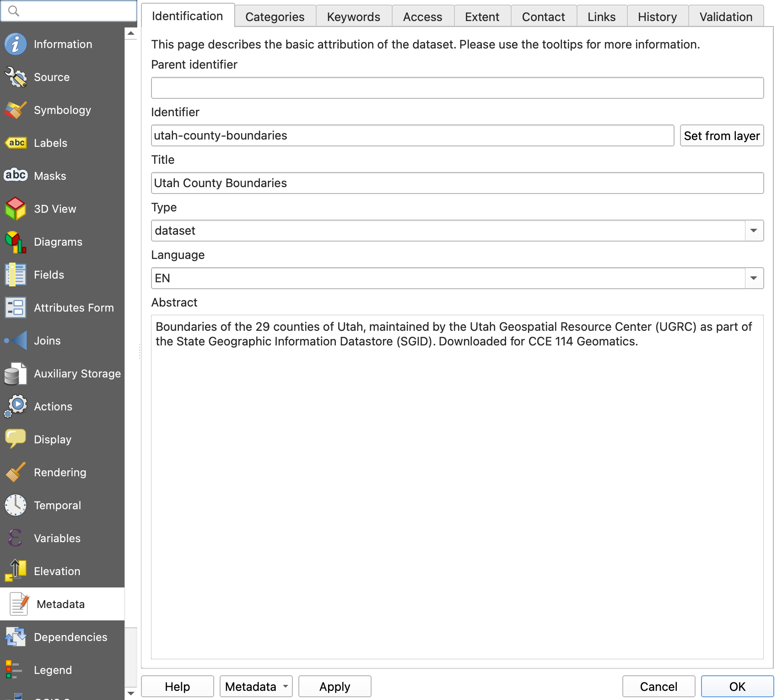Screen dimensions: 777x700
Task: Click the Title field with Utah County Boundaries
Action: [457, 183]
